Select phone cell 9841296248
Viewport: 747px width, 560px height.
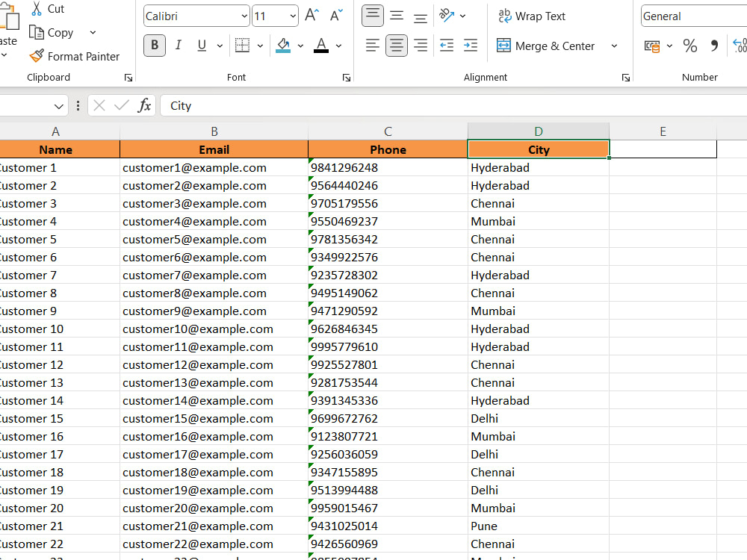tap(388, 167)
